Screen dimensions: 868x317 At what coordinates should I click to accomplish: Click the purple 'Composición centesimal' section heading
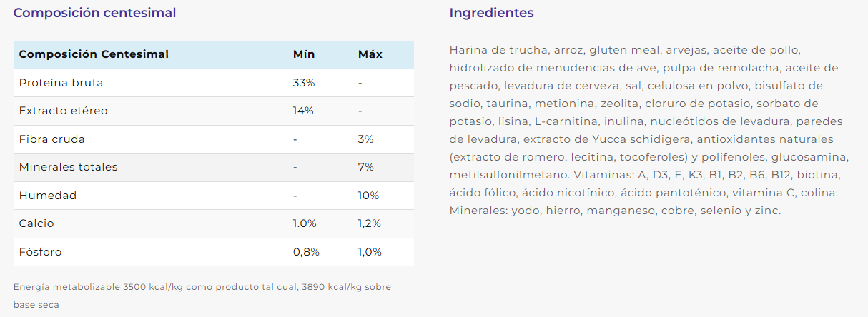point(94,13)
